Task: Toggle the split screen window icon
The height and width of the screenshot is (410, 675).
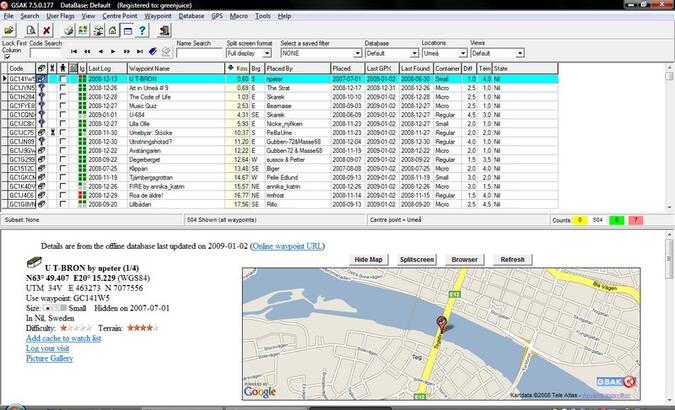Action: 127,30
